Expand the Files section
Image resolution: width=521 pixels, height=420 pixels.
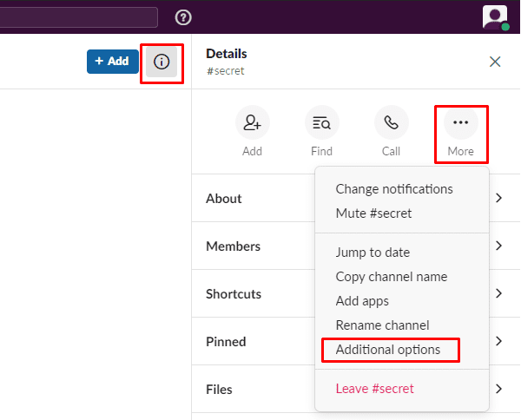click(356, 389)
